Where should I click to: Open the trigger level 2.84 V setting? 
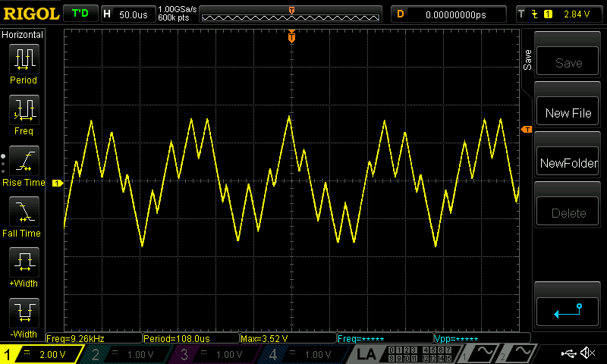(559, 14)
